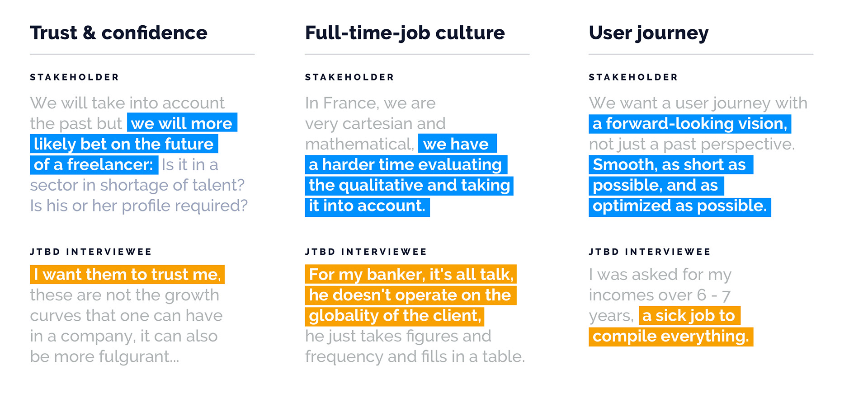Click the JTBD INTERVIEWEE label in the third column
868x393 pixels.
point(650,252)
